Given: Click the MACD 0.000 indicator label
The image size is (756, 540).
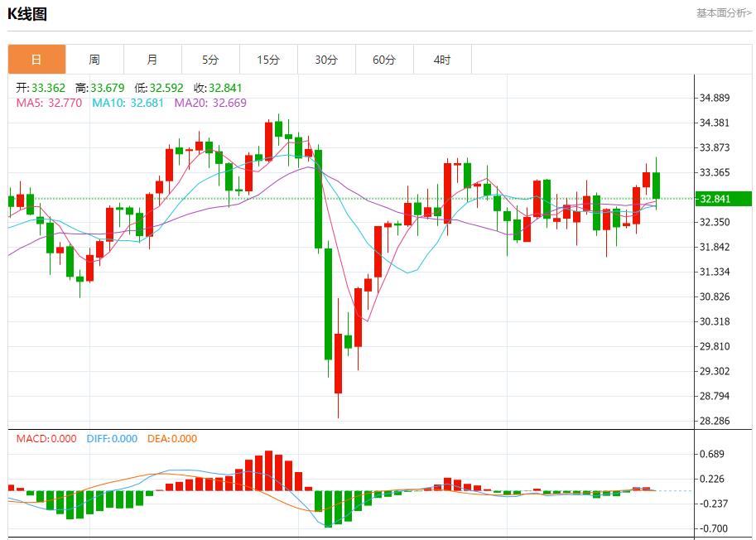Looking at the screenshot, I should [46, 439].
